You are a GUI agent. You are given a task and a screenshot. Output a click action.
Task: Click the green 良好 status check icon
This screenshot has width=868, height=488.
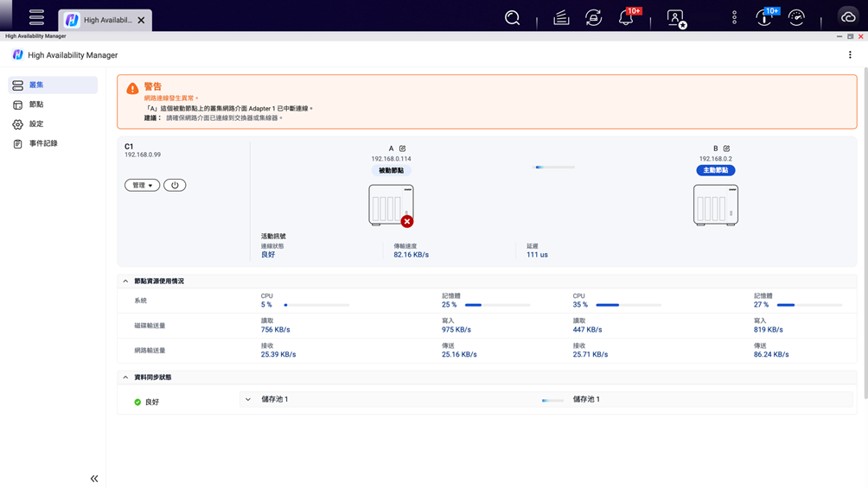coord(137,402)
